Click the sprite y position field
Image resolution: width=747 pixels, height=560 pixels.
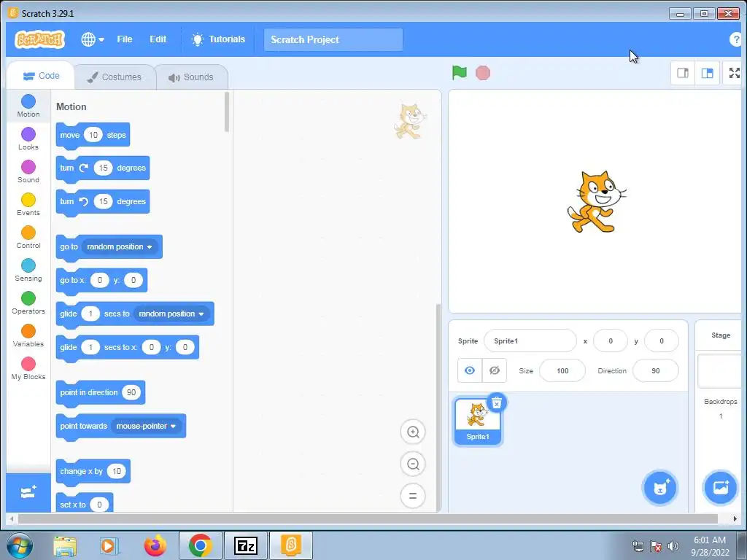[661, 341]
